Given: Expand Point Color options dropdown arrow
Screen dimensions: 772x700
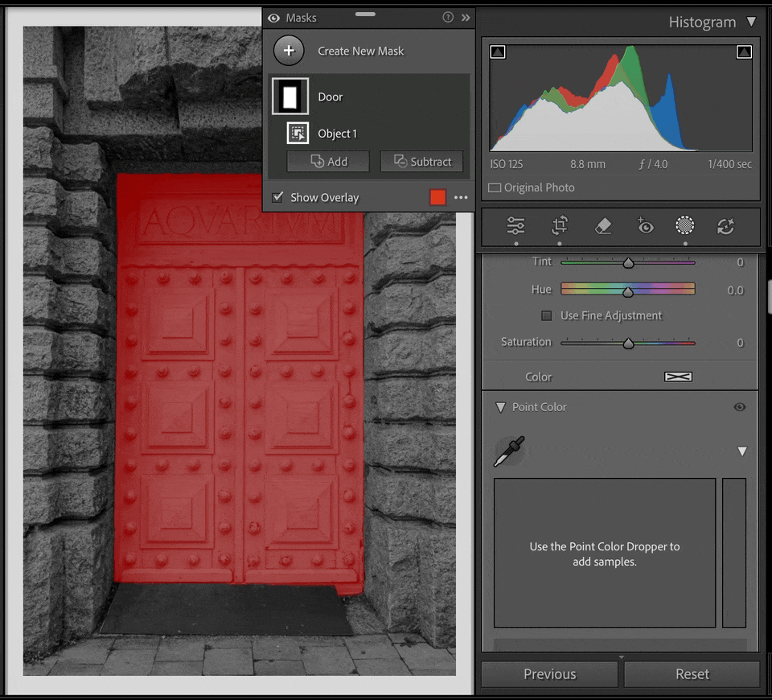Looking at the screenshot, I should tap(742, 451).
